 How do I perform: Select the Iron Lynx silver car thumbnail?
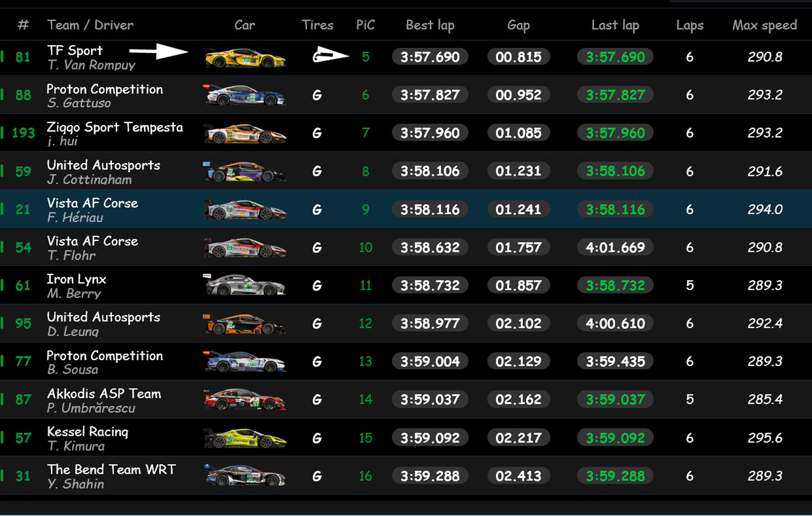[245, 286]
